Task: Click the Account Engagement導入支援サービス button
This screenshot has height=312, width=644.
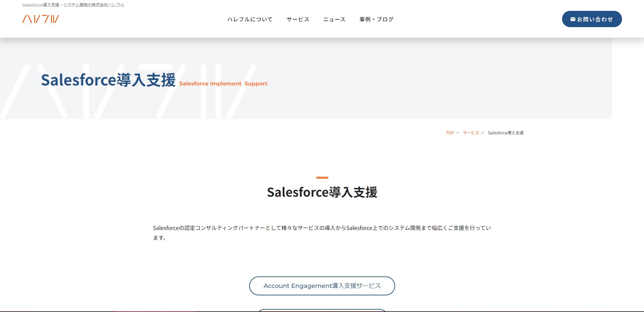Action: tap(322, 286)
